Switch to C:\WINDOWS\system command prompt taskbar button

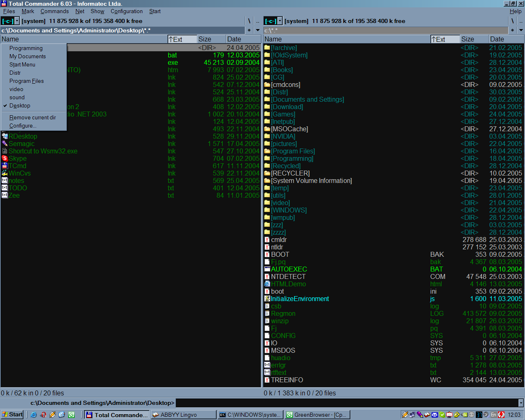coord(250,415)
